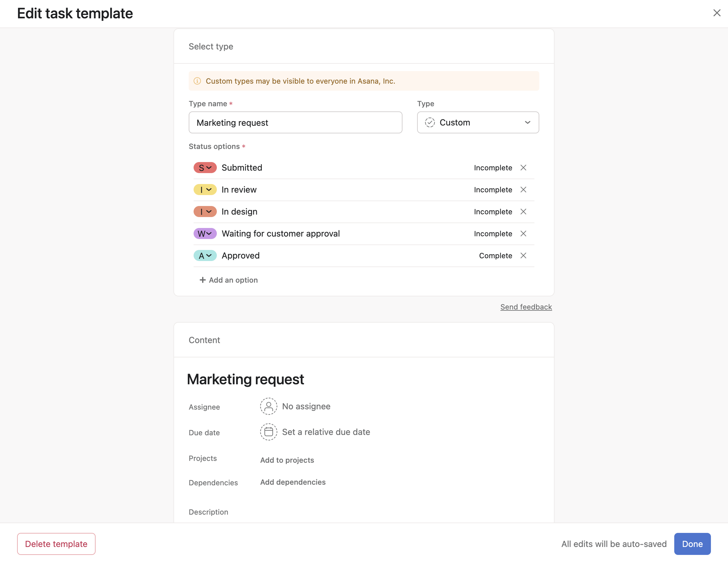Click the Done button
The width and height of the screenshot is (728, 561).
pos(692,544)
